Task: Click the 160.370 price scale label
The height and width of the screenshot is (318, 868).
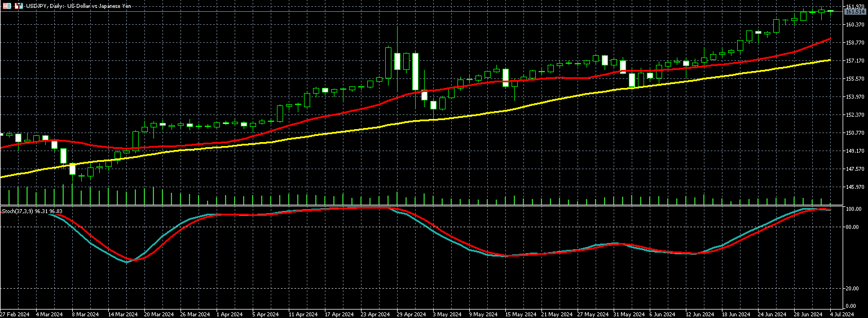Action: [856, 25]
